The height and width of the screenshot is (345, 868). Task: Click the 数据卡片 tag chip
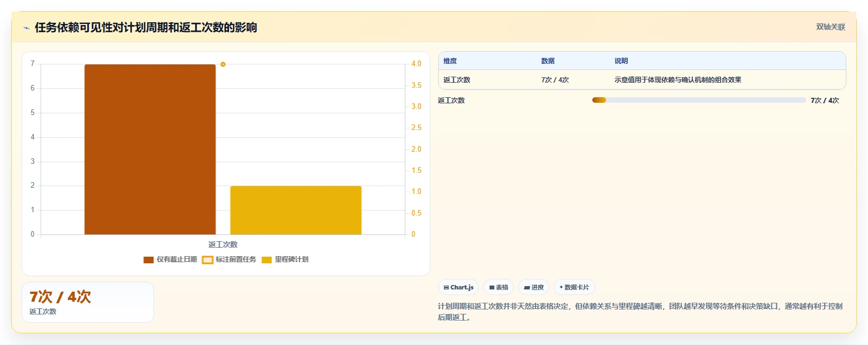click(x=574, y=287)
